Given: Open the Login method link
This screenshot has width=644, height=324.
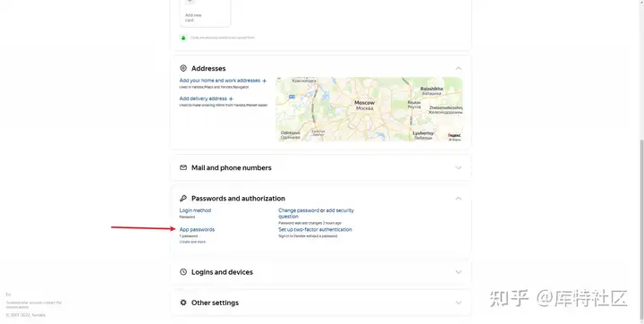Looking at the screenshot, I should [x=195, y=210].
